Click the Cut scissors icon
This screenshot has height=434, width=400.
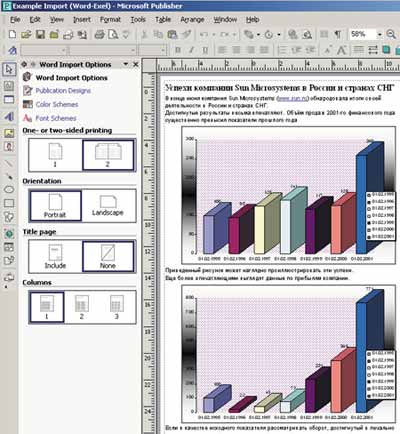[144, 34]
